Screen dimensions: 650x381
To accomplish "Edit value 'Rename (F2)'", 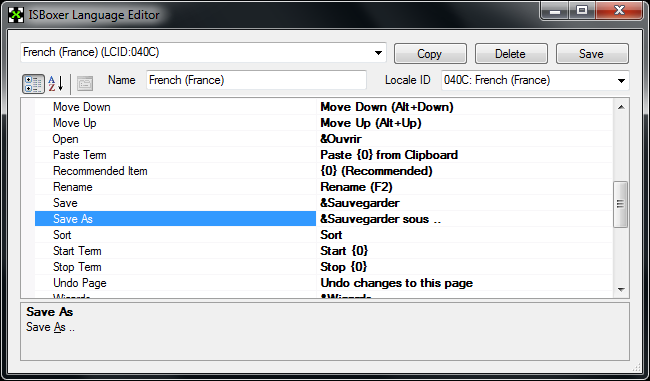I will click(x=465, y=187).
